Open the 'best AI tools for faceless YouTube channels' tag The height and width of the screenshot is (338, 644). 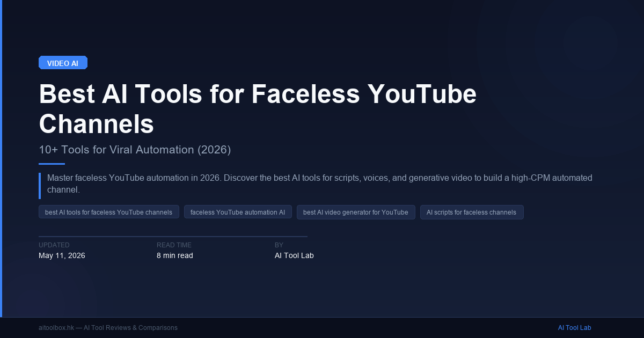click(108, 212)
